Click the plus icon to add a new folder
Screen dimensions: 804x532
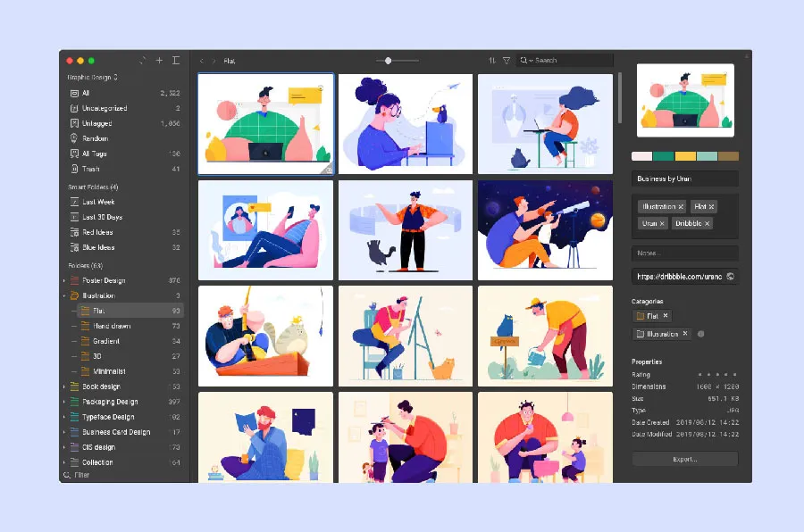coord(159,61)
